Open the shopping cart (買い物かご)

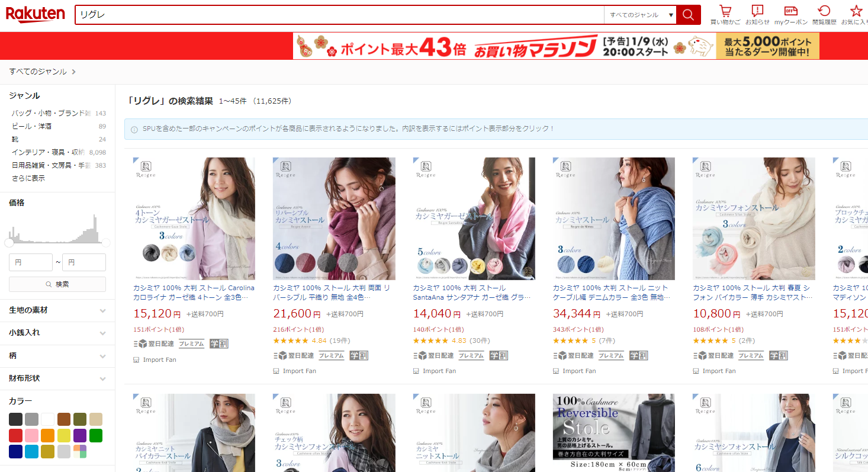click(x=725, y=15)
